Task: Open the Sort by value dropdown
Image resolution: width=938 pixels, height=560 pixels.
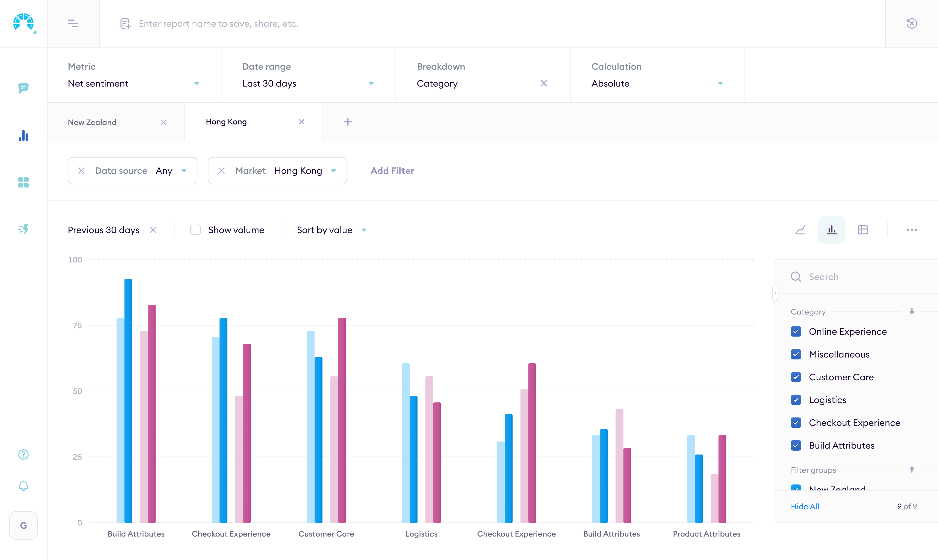Action: click(x=331, y=230)
